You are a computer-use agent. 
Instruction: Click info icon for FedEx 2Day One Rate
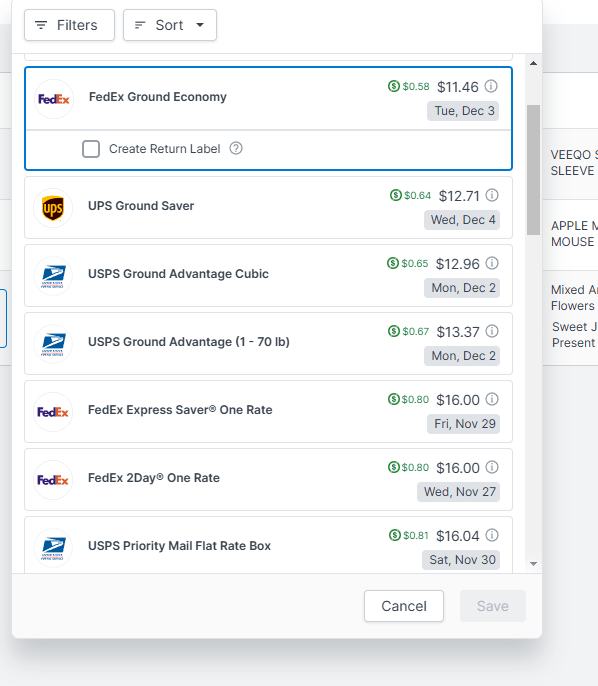pyautogui.click(x=492, y=467)
